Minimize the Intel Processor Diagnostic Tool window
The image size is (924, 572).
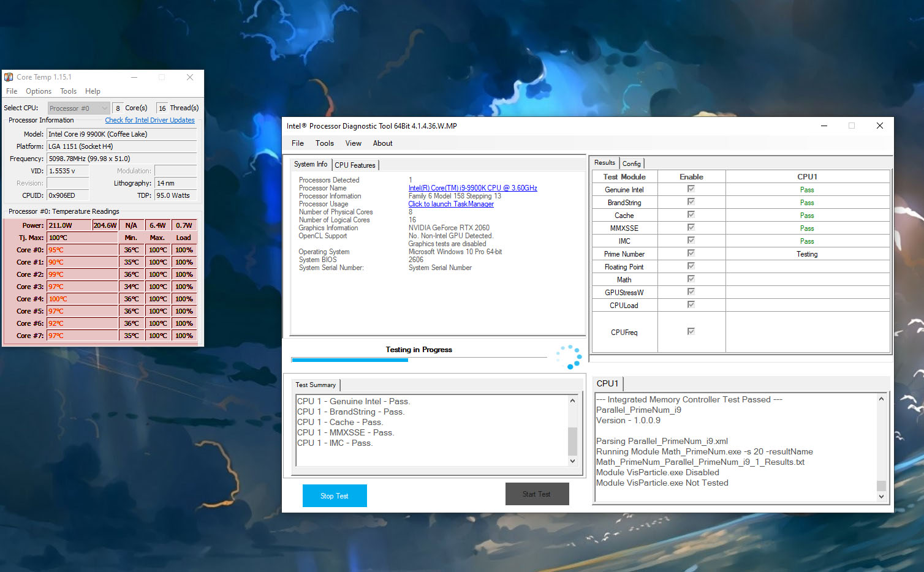[x=824, y=126]
